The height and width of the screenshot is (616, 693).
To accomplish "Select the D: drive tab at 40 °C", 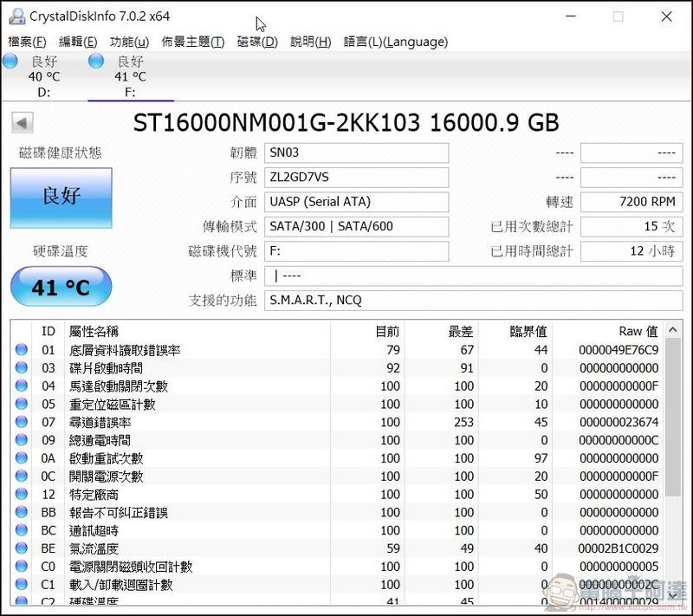I will point(44,76).
